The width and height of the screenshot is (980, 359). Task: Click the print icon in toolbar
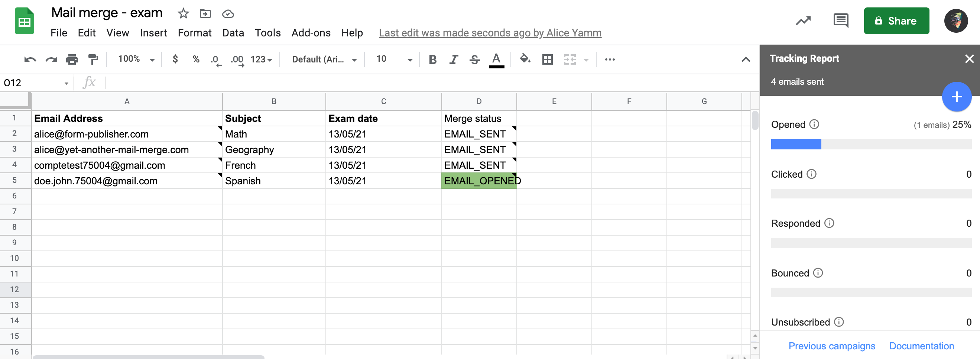coord(72,59)
